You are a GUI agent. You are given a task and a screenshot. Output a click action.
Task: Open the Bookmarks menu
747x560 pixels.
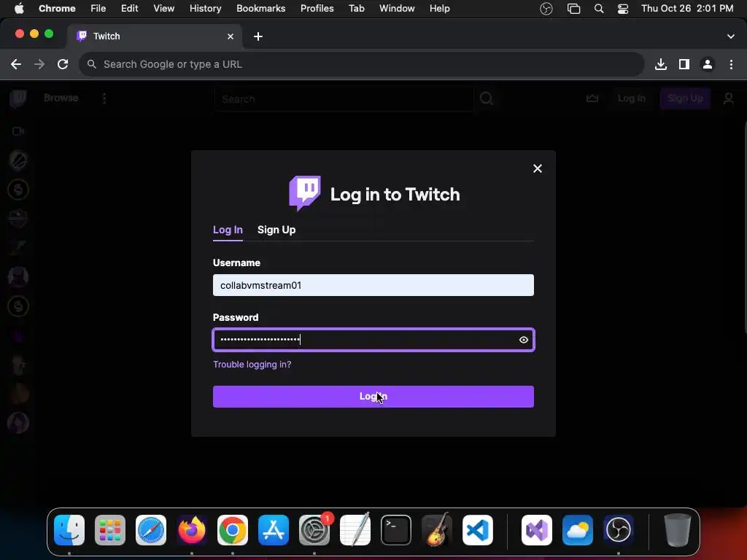[x=261, y=9]
